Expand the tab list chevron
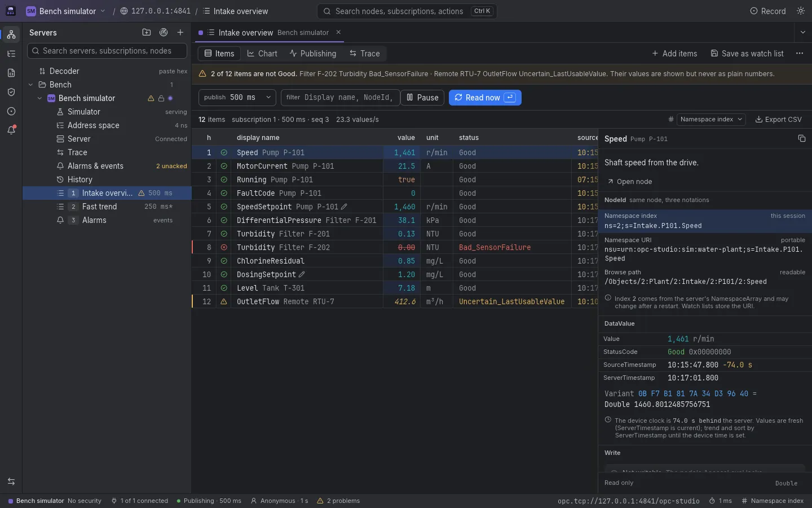The height and width of the screenshot is (508, 812). (x=803, y=32)
